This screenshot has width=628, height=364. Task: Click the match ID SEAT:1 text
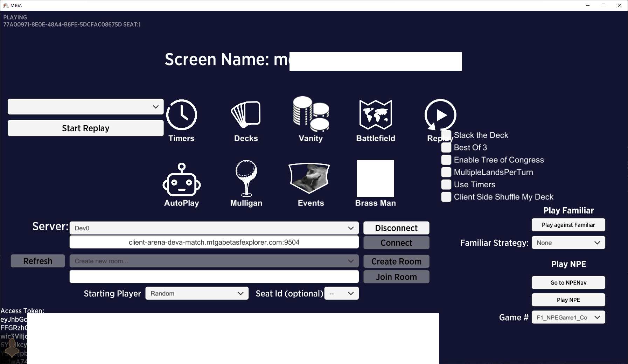(72, 24)
